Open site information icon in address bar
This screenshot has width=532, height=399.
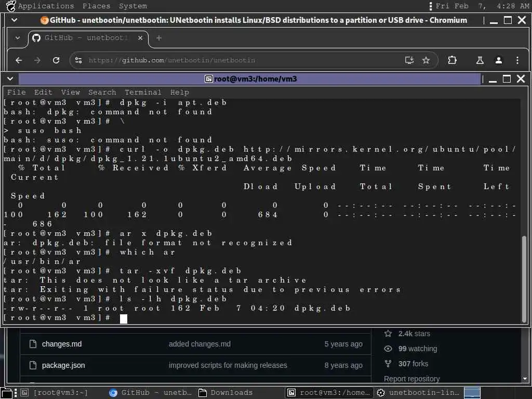pos(78,60)
